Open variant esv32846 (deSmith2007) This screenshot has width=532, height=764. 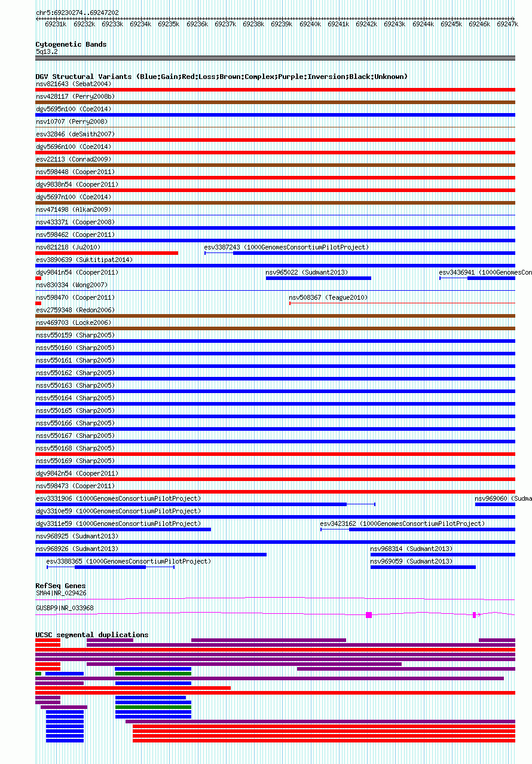(75, 134)
